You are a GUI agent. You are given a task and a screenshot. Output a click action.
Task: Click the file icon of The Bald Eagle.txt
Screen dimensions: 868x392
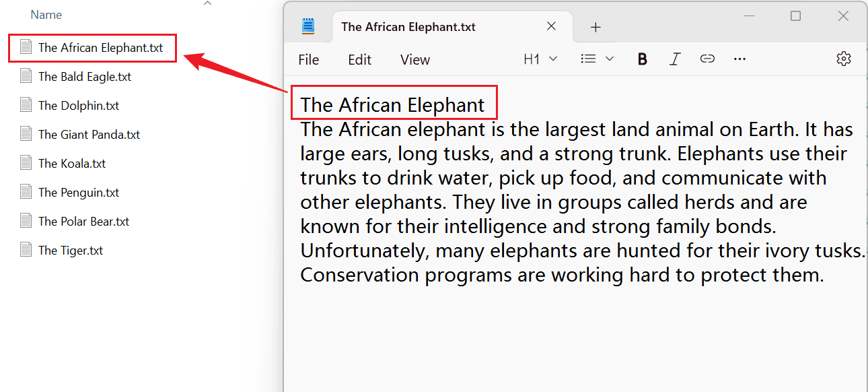tap(26, 75)
